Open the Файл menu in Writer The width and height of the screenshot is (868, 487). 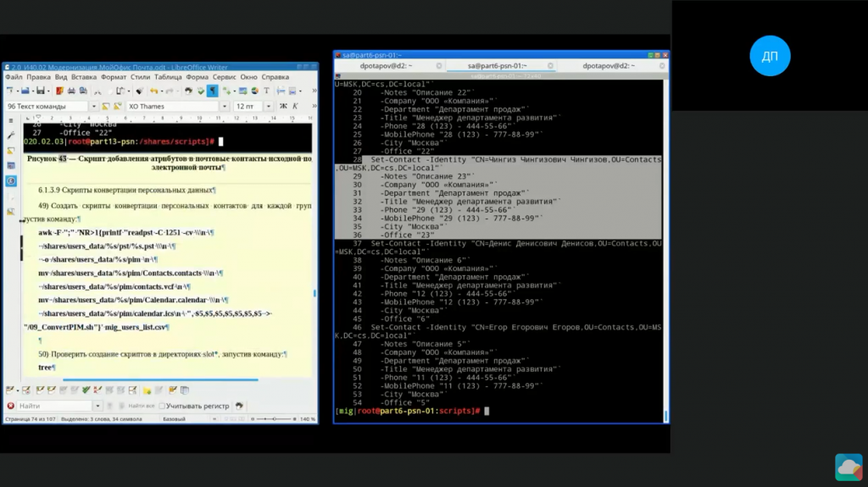14,77
